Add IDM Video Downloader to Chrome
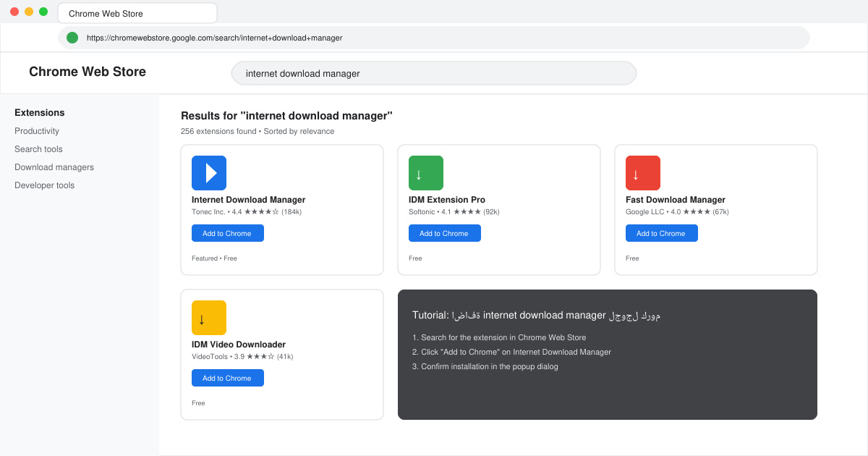The height and width of the screenshot is (456, 868). (228, 378)
